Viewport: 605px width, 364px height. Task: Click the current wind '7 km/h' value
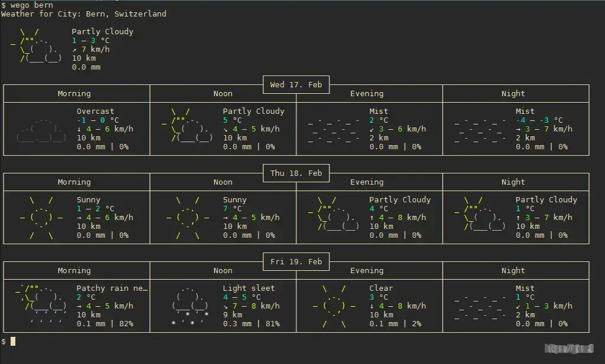95,50
